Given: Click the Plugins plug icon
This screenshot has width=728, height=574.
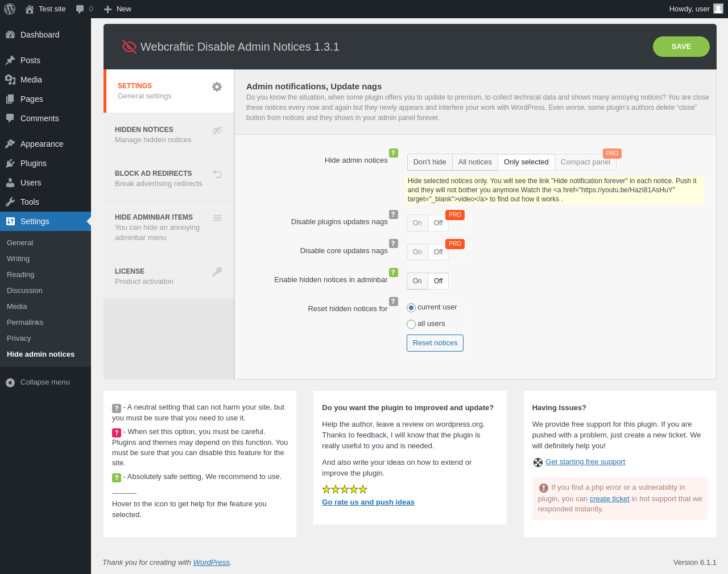Looking at the screenshot, I should pos(10,163).
